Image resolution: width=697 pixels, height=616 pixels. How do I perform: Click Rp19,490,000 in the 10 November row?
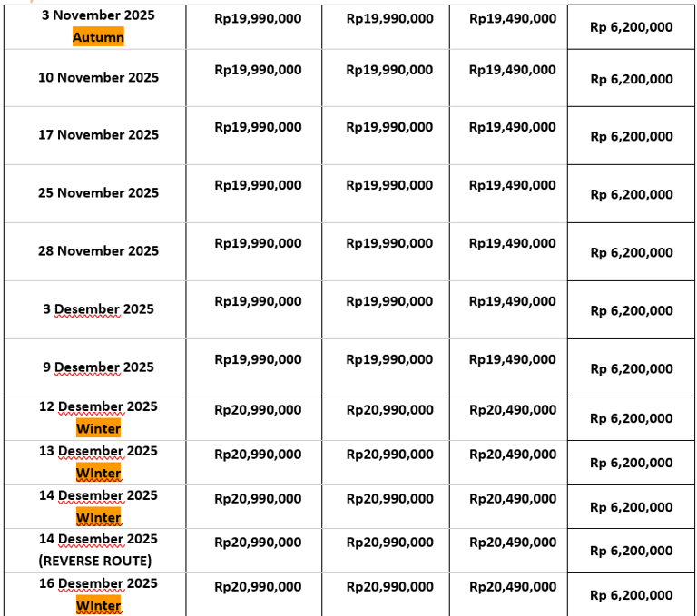pyautogui.click(x=513, y=69)
